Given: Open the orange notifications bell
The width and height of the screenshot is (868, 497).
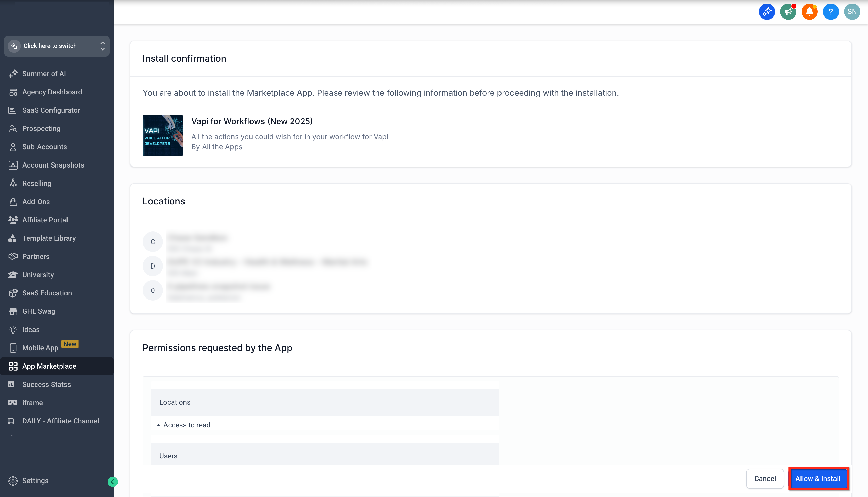Looking at the screenshot, I should [809, 12].
